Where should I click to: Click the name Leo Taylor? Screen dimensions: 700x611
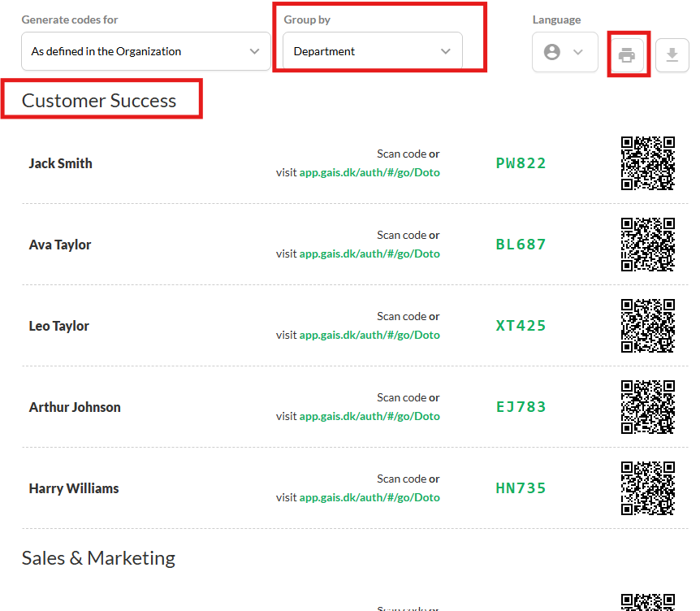pos(59,326)
